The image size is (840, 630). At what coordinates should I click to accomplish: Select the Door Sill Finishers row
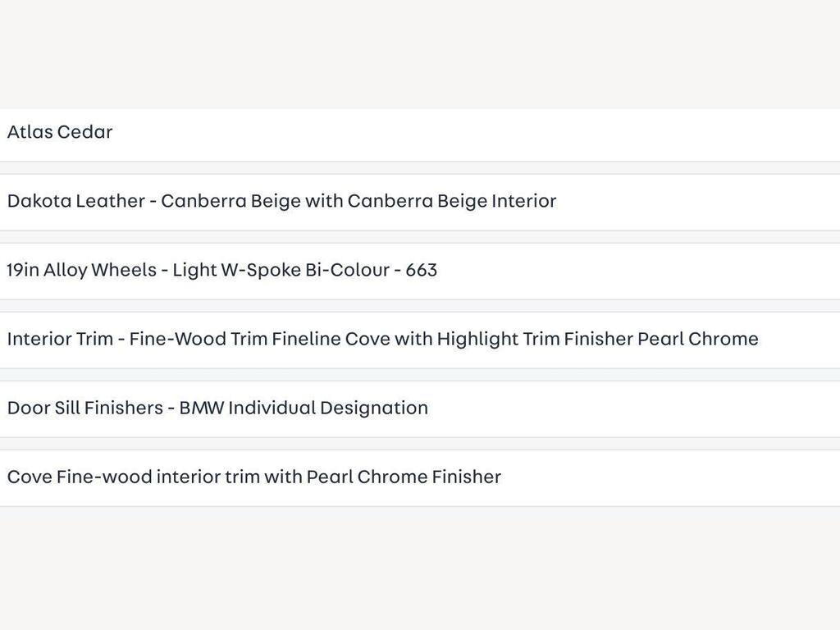click(x=420, y=410)
